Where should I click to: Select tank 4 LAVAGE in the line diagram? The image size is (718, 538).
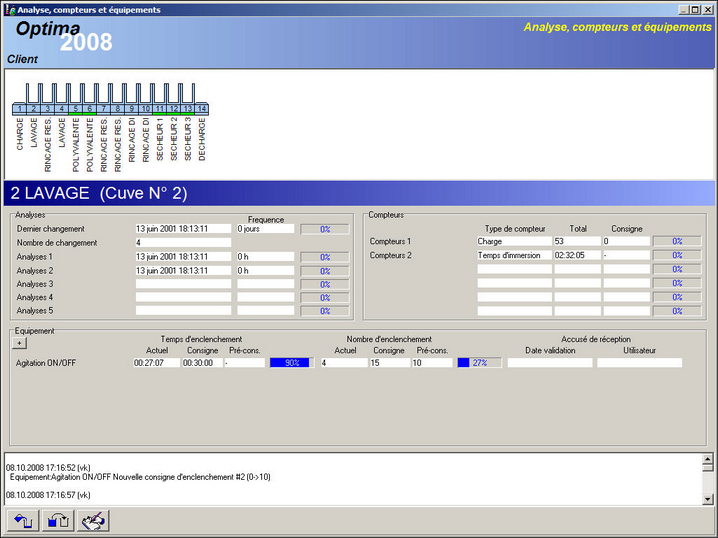coord(61,109)
